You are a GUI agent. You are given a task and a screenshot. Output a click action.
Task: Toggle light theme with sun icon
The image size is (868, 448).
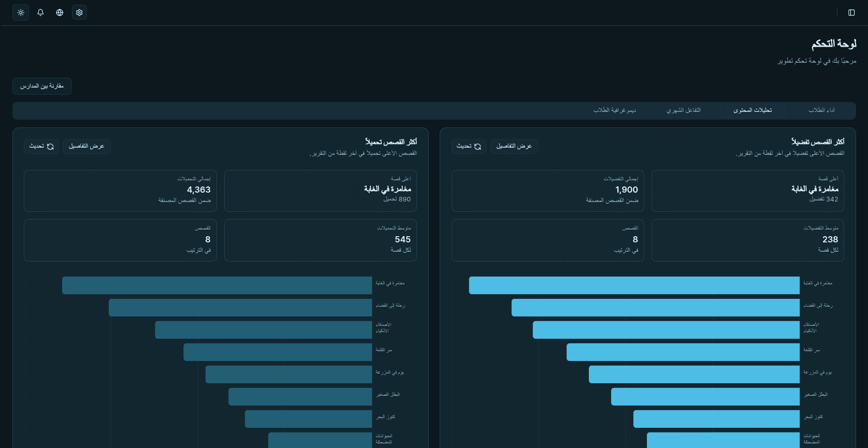(21, 12)
